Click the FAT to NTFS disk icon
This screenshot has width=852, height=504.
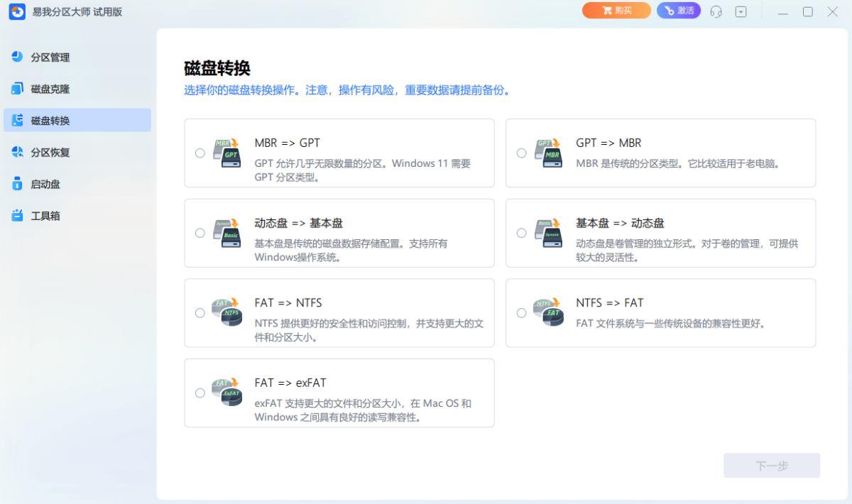coord(228,312)
